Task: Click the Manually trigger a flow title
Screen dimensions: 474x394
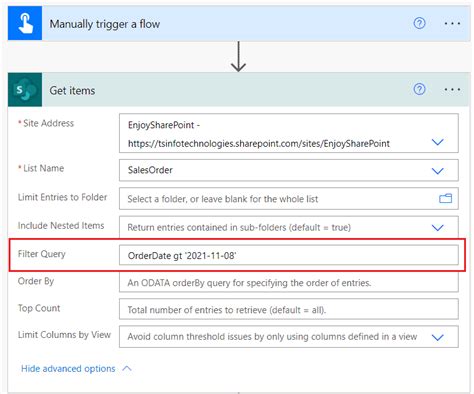Action: coord(105,24)
